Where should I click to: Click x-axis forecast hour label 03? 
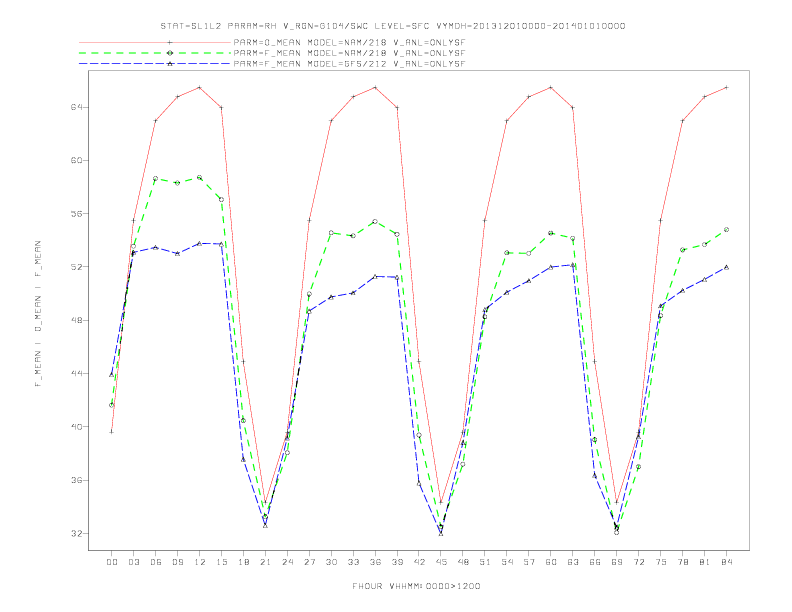coord(133,562)
